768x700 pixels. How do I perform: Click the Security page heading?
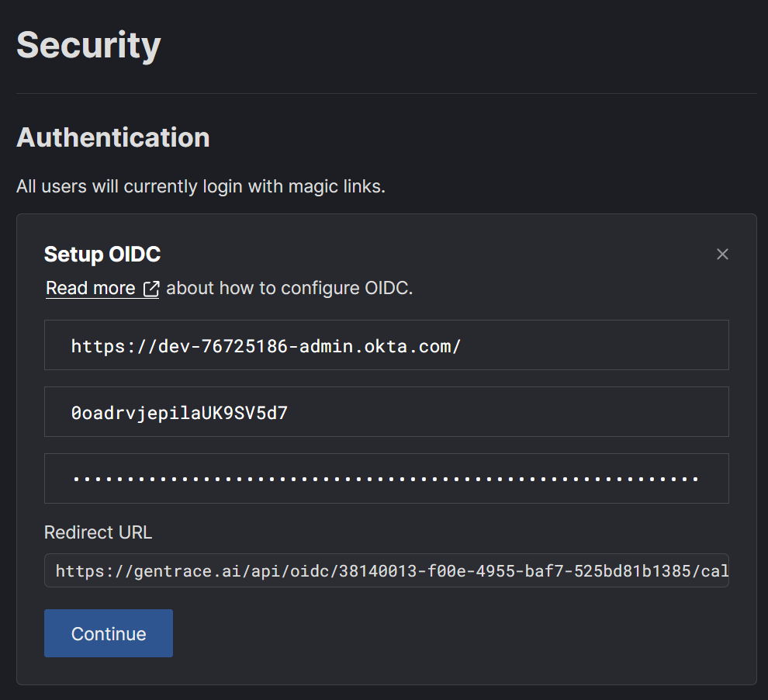click(88, 45)
